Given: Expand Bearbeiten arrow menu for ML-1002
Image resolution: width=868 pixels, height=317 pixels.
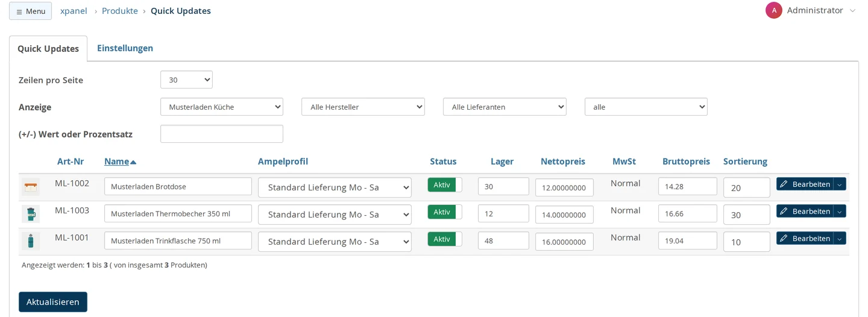Looking at the screenshot, I should coord(840,184).
